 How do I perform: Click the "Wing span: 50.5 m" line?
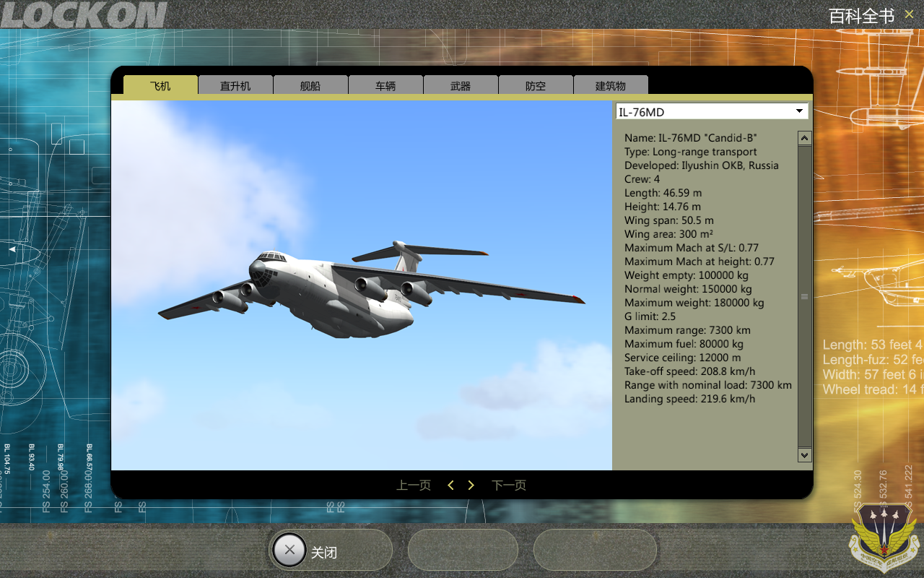[x=669, y=220]
